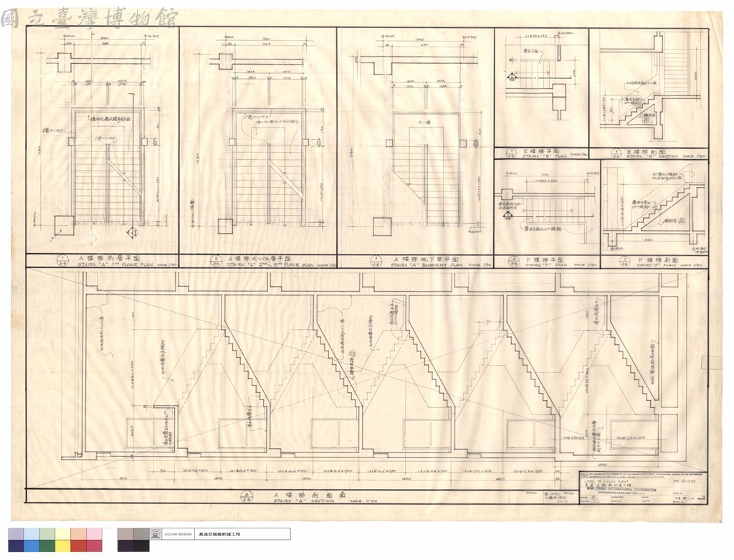Click the black section marker triangle in the Stairs F plan
734x560 pixels.
point(507,216)
